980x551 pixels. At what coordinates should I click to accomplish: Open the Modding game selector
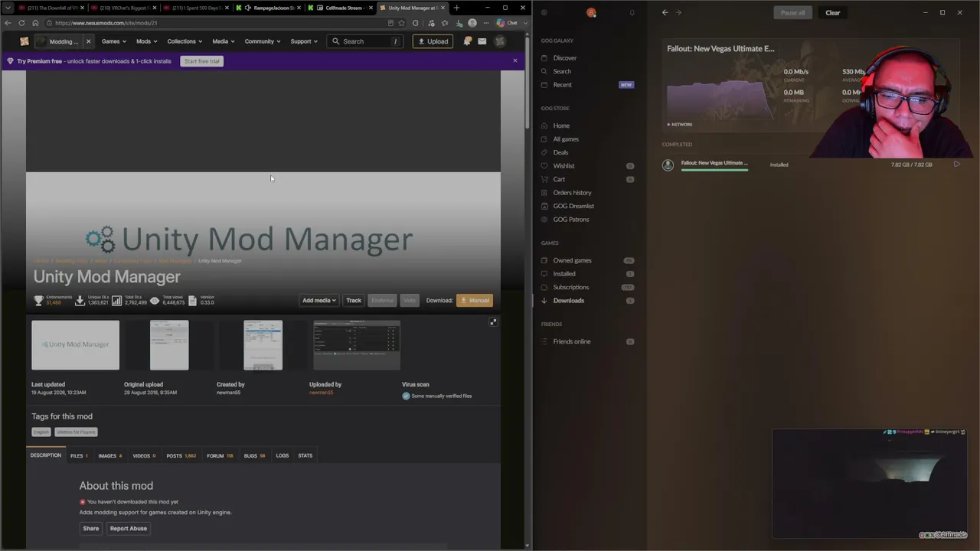coord(60,41)
